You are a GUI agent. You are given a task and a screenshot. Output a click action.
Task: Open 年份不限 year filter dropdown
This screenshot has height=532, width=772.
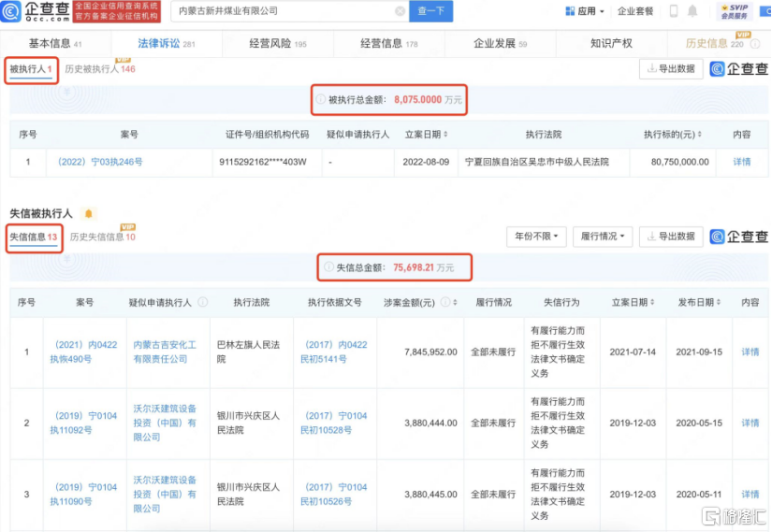coord(536,237)
